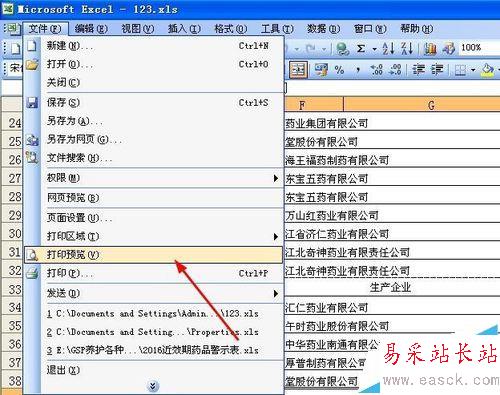Apply Currency style icon
This screenshot has width=500, height=395.
(x=321, y=70)
